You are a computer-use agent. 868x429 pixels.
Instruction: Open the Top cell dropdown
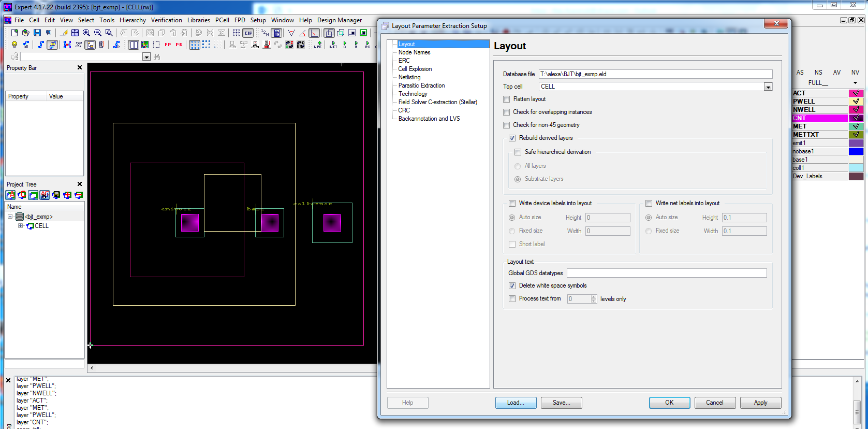768,87
